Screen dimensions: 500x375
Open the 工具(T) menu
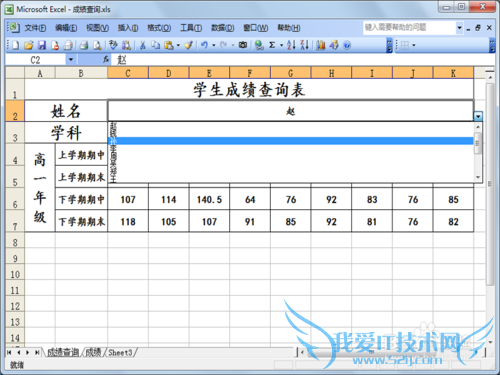(191, 28)
